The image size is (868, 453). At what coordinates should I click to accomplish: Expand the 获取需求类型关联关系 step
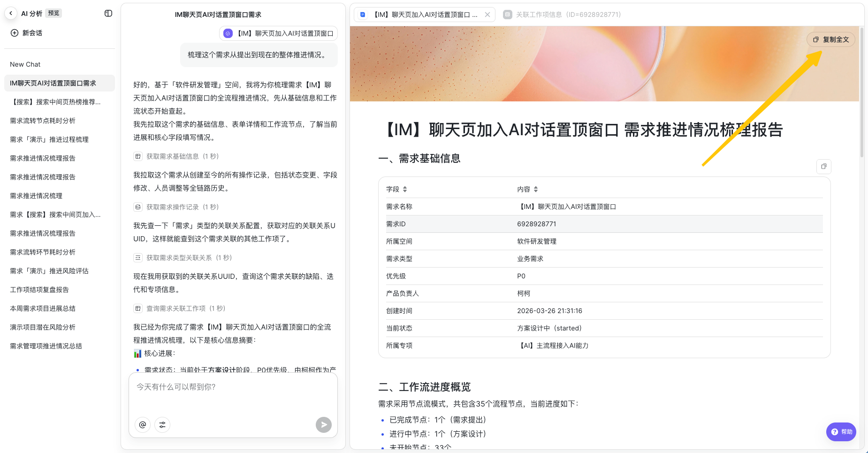[183, 258]
